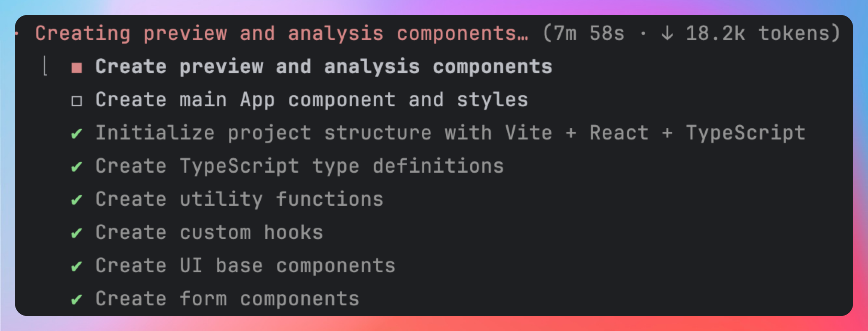The height and width of the screenshot is (331, 868).
Task: Select the Initialize project structure with Vite task
Action: tap(450, 133)
